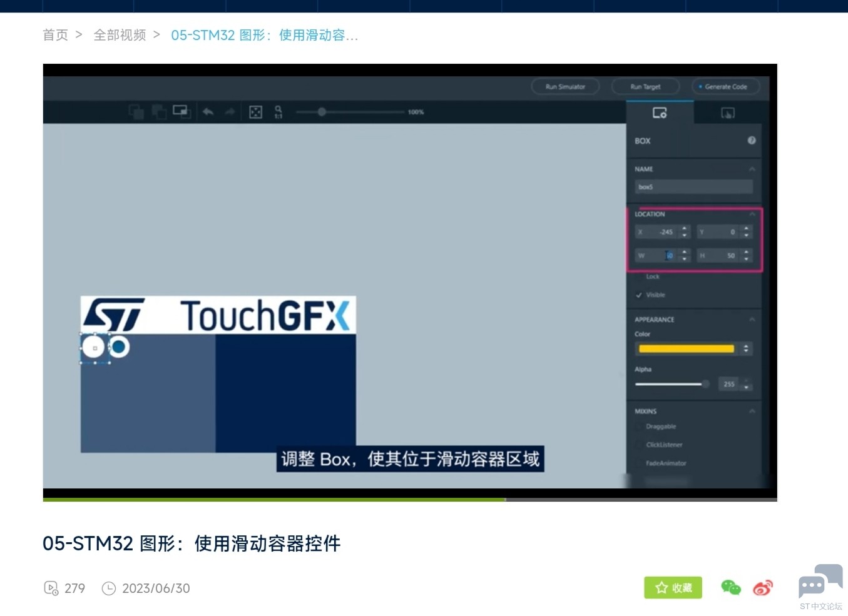The image size is (848, 616).
Task: Enable the Draggable mixin checkbox
Action: click(x=639, y=427)
